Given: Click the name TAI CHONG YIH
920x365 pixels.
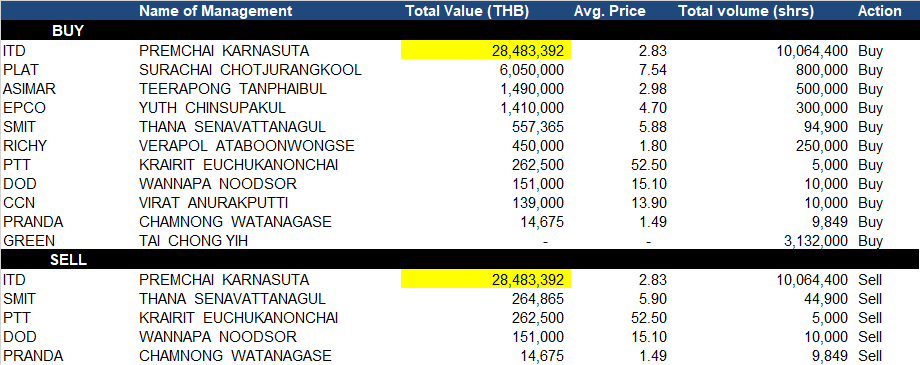Looking at the screenshot, I should [x=193, y=241].
